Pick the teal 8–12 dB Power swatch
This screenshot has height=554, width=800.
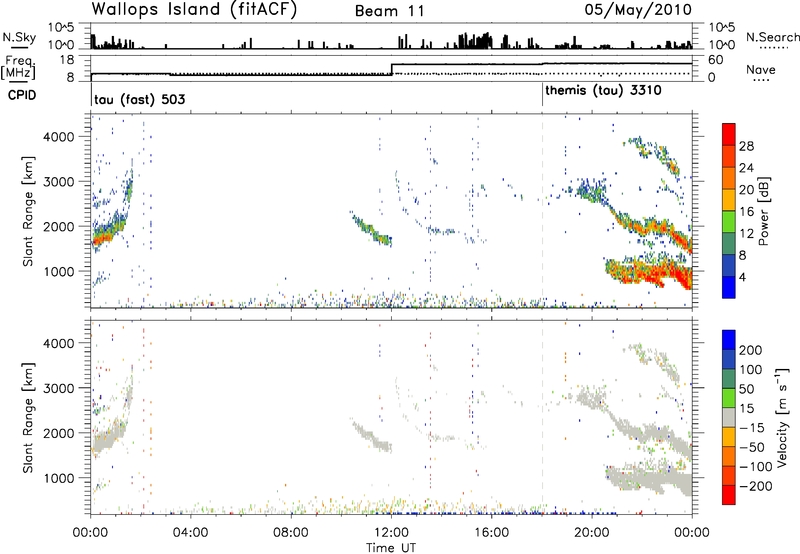click(x=729, y=243)
